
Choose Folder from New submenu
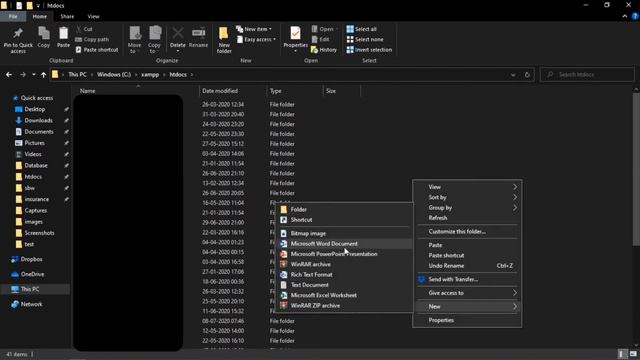click(344, 209)
